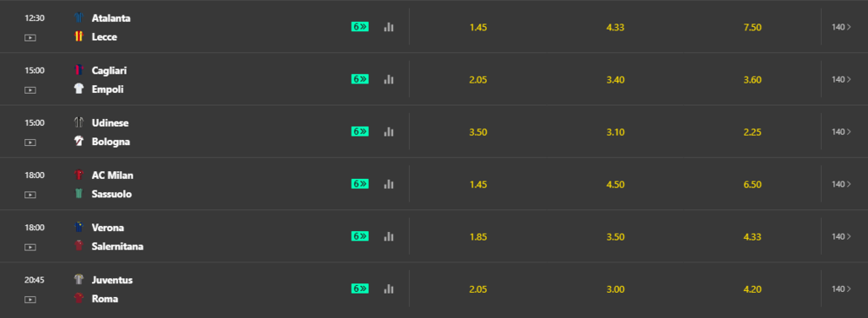Viewport: 868px width, 318px height.
Task: Open bet builder badge for Cagliari vs Empoli
Action: [360, 79]
